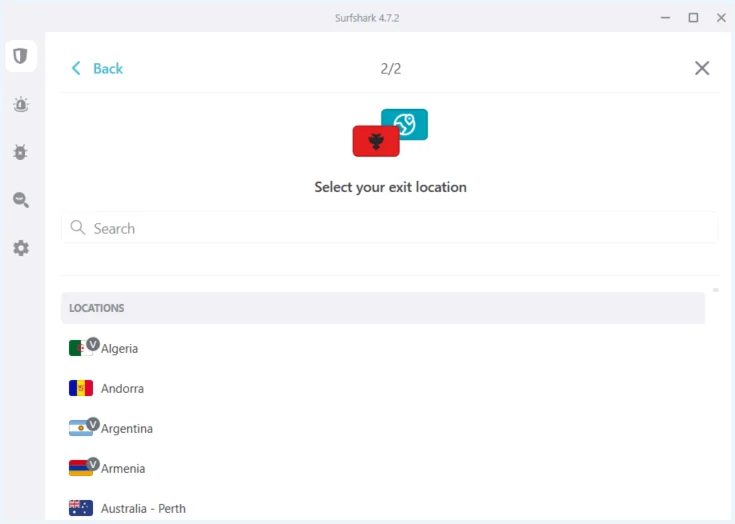Maximize the Surfshark window
Viewport: 735px width, 524px height.
click(x=693, y=18)
